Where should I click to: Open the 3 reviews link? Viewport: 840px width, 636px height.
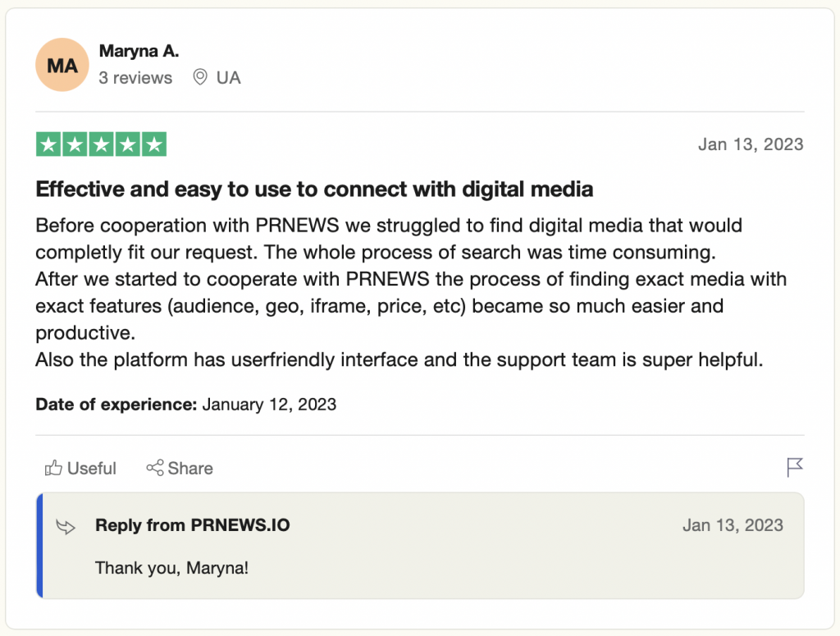point(135,78)
